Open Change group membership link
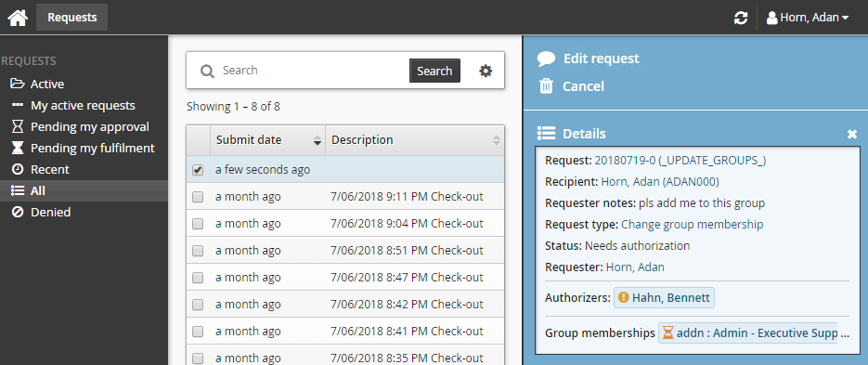868x365 pixels. tap(692, 225)
